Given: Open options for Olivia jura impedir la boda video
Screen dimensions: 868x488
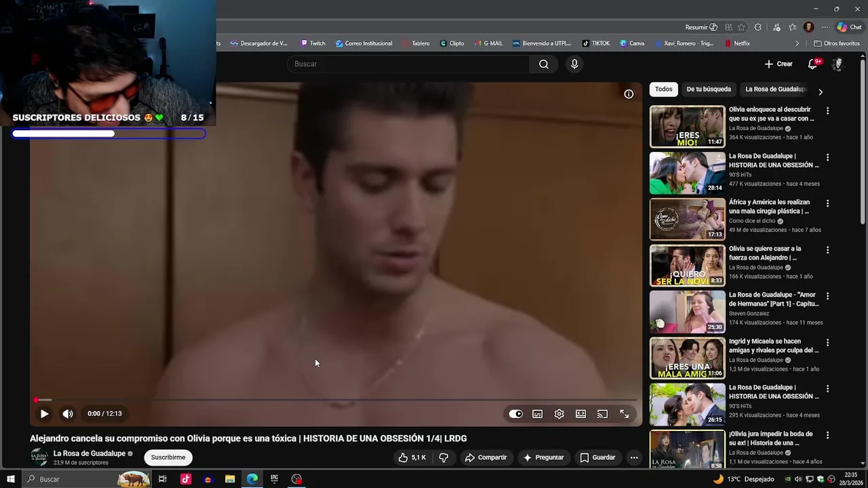Looking at the screenshot, I should pos(827,435).
